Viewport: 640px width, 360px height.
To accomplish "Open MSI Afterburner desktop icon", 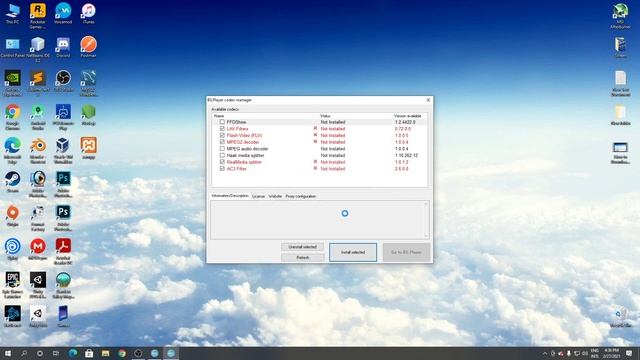I will tap(620, 16).
